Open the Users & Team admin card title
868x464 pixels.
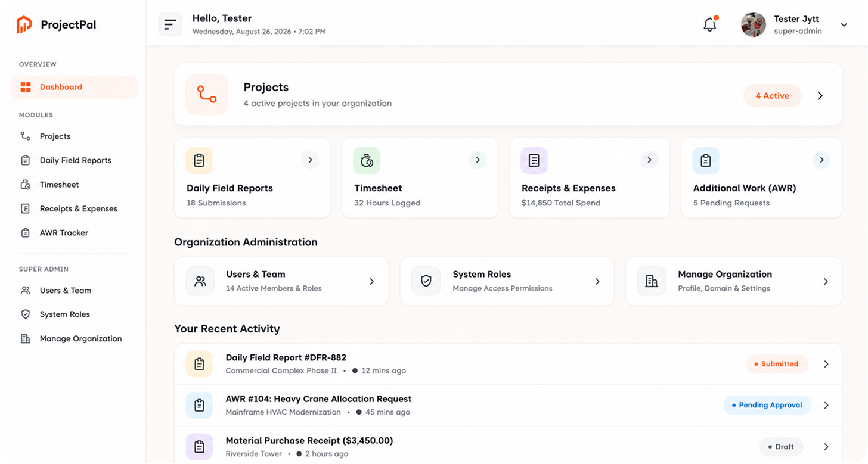point(256,275)
